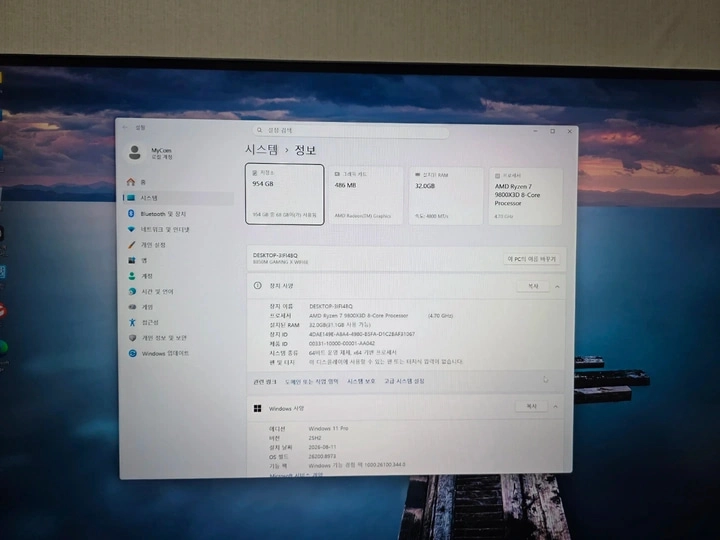Copy 장치 사양 with its 복사 button
This screenshot has height=540, width=720.
pyautogui.click(x=533, y=286)
